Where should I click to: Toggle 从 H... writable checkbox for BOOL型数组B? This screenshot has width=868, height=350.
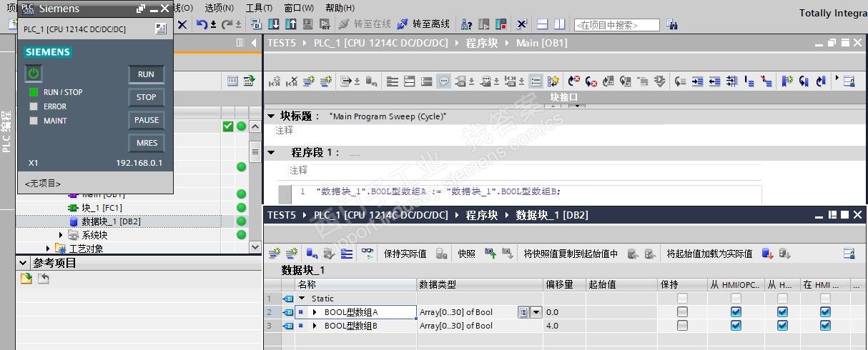point(782,326)
